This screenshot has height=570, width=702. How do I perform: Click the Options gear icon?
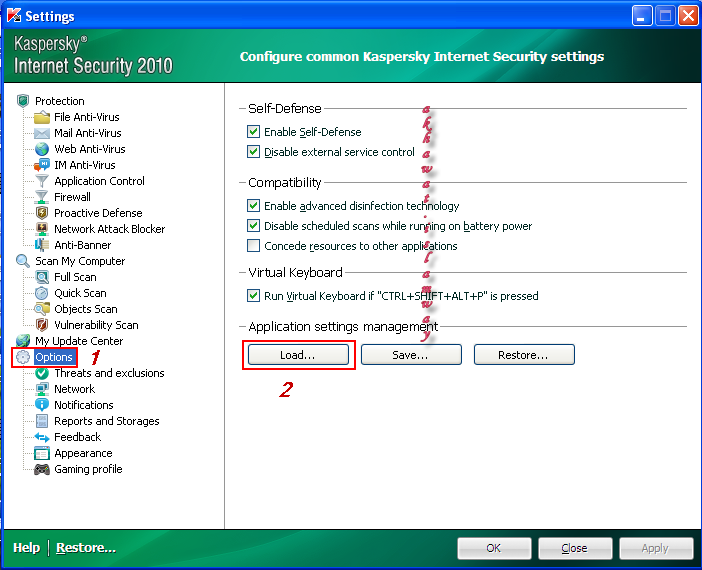coord(23,357)
